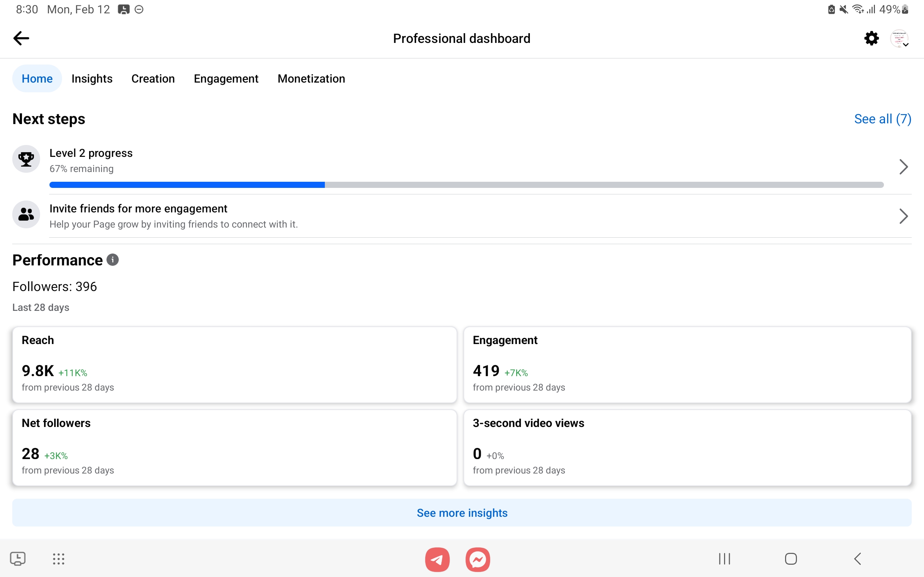Viewport: 924px width, 577px height.
Task: Open Telegram from the taskbar
Action: (437, 559)
